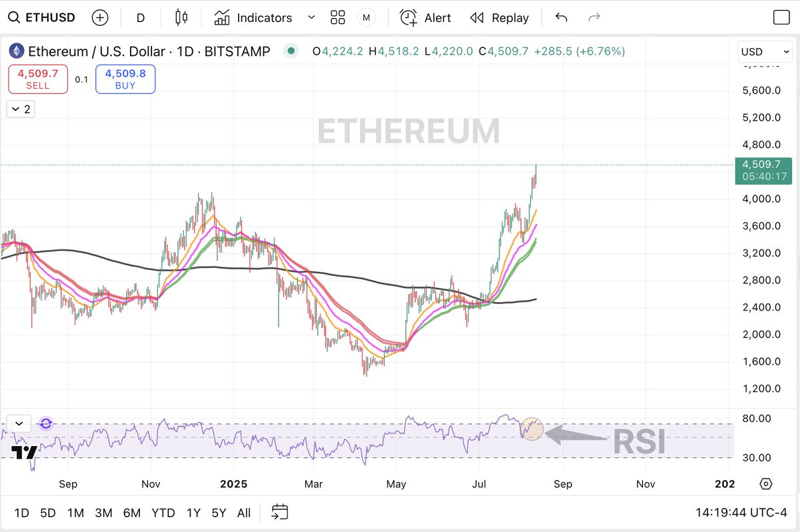Viewport: 800px width, 532px height.
Task: Select the 1M date range
Action: (75, 513)
